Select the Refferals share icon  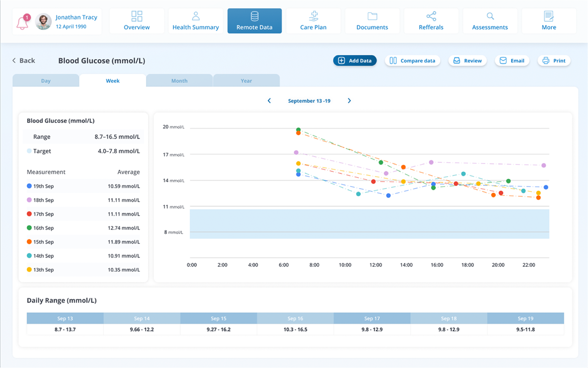(x=431, y=16)
